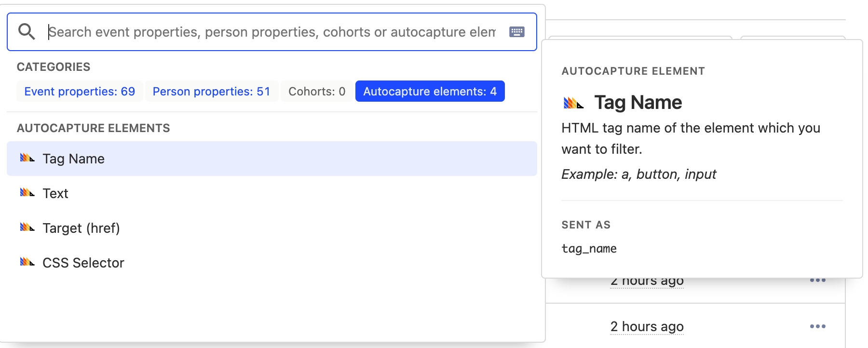Click the icon beside CSS Selector
The image size is (868, 348).
tap(27, 262)
